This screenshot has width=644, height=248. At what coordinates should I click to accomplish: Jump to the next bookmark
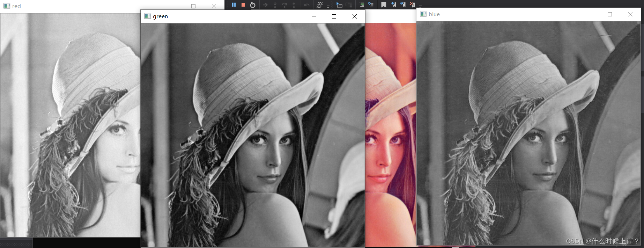pos(403,5)
